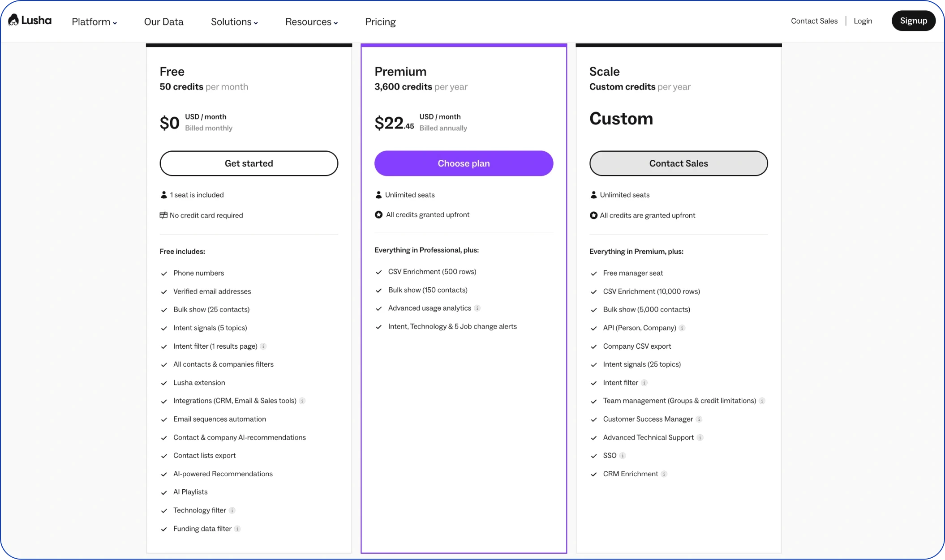Click star icon beside All credits are granted upfront
The image size is (945, 560).
pos(593,215)
